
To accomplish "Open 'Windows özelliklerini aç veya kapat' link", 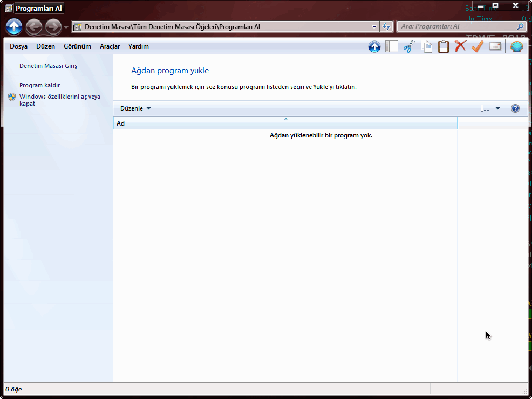I will pyautogui.click(x=60, y=100).
